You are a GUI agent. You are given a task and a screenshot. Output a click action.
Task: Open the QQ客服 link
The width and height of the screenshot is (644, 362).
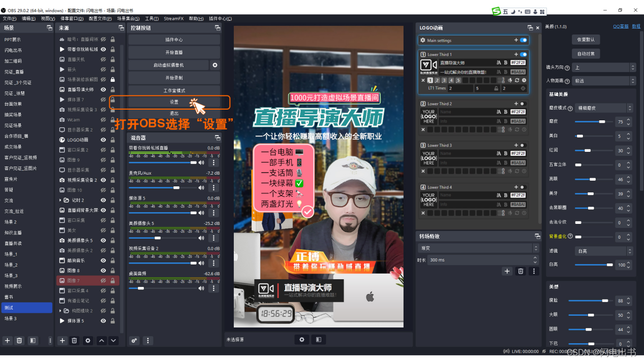621,26
